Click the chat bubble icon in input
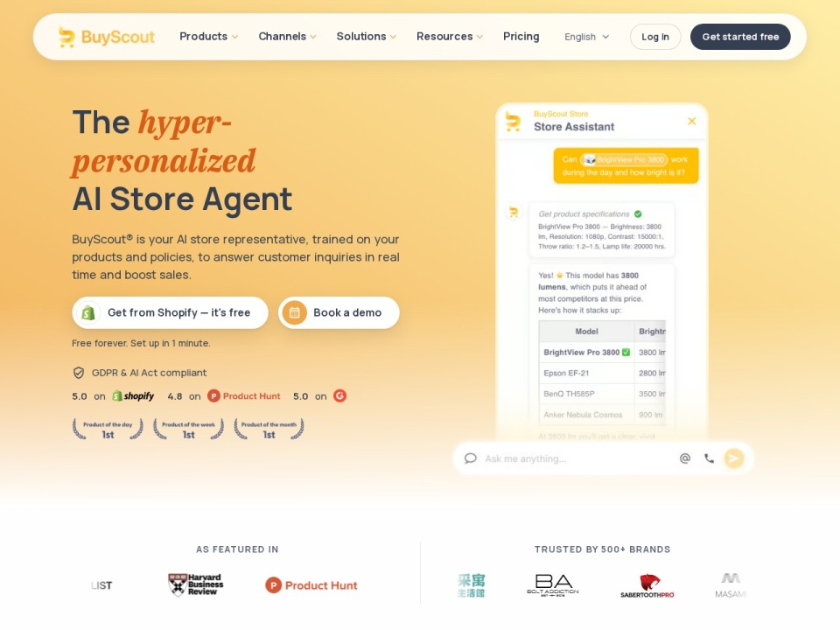Screen dimensions: 840x630 [471, 458]
